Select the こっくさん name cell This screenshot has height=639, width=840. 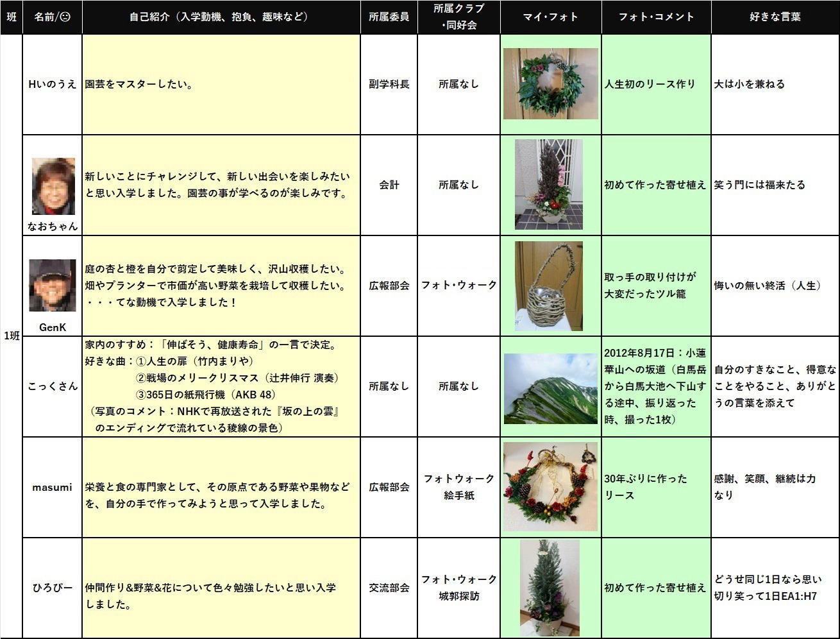(53, 386)
